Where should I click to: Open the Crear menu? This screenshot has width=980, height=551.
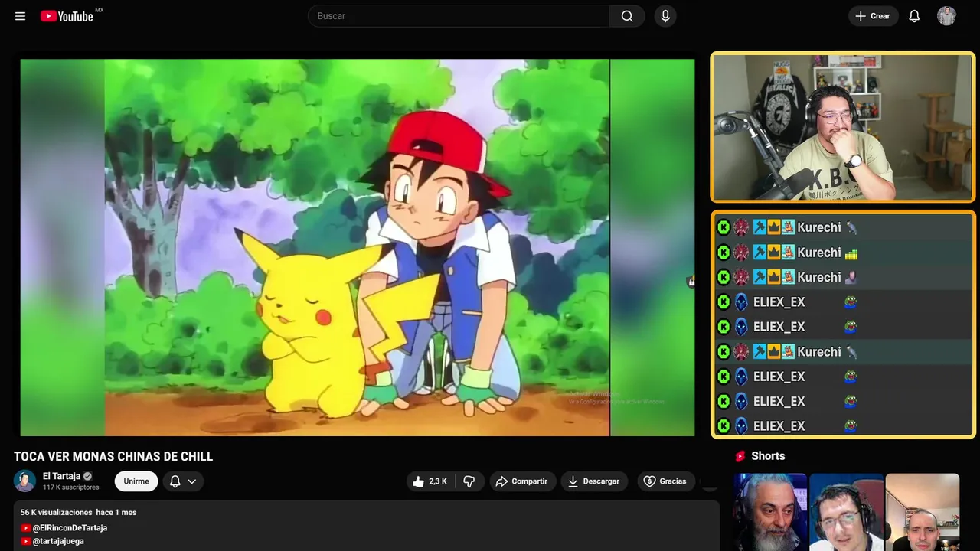click(x=873, y=16)
